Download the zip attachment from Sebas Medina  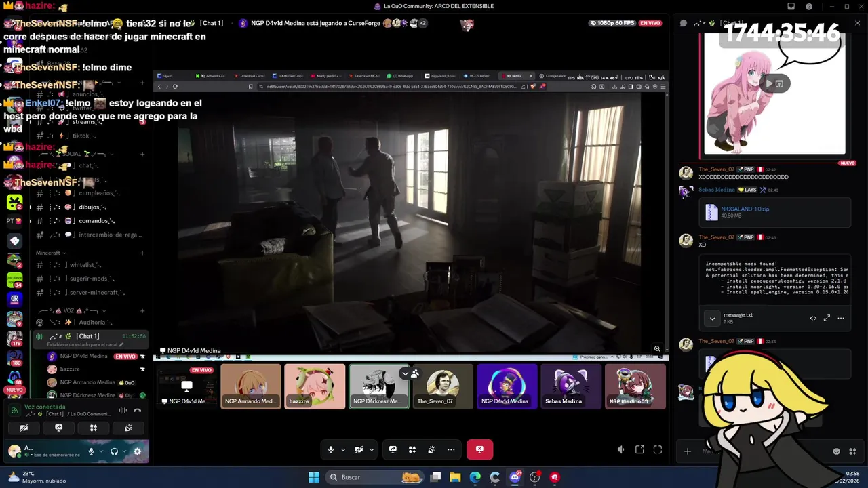(x=745, y=209)
